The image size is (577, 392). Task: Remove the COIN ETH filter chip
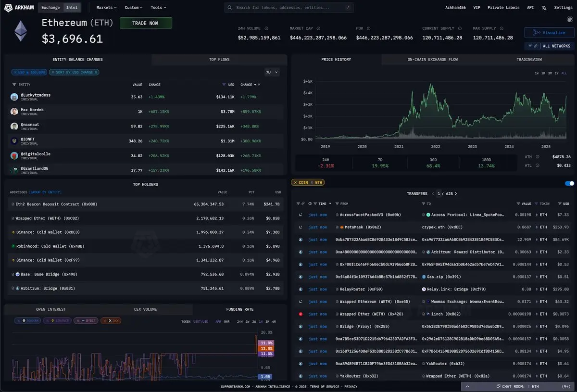[295, 183]
